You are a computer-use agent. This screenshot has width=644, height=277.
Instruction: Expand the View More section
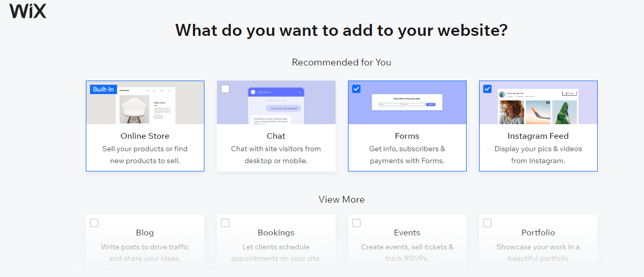tap(342, 200)
